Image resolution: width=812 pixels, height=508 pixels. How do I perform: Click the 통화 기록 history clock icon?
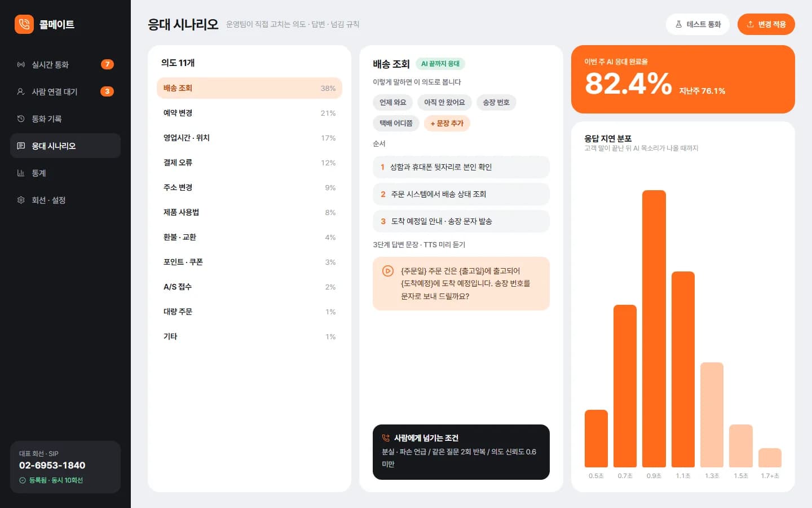21,119
